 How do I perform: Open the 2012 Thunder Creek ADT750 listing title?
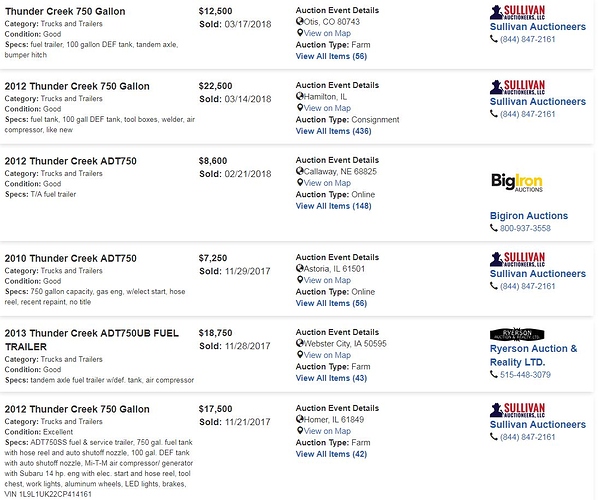click(x=71, y=161)
